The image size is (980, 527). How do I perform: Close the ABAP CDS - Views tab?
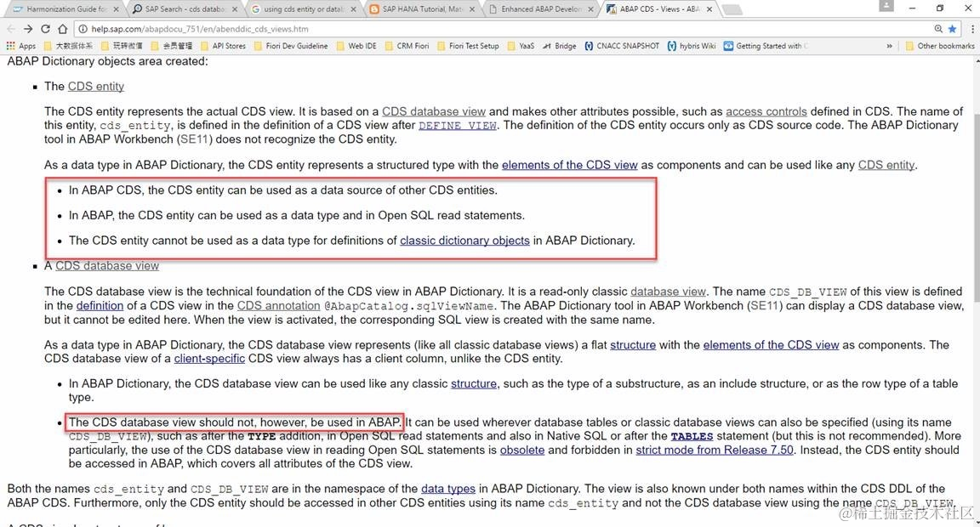(709, 9)
